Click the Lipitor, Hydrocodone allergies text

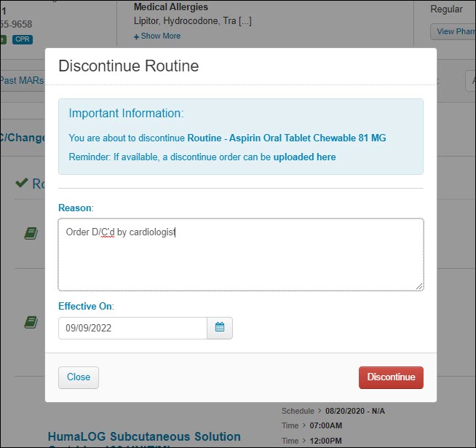(x=192, y=20)
